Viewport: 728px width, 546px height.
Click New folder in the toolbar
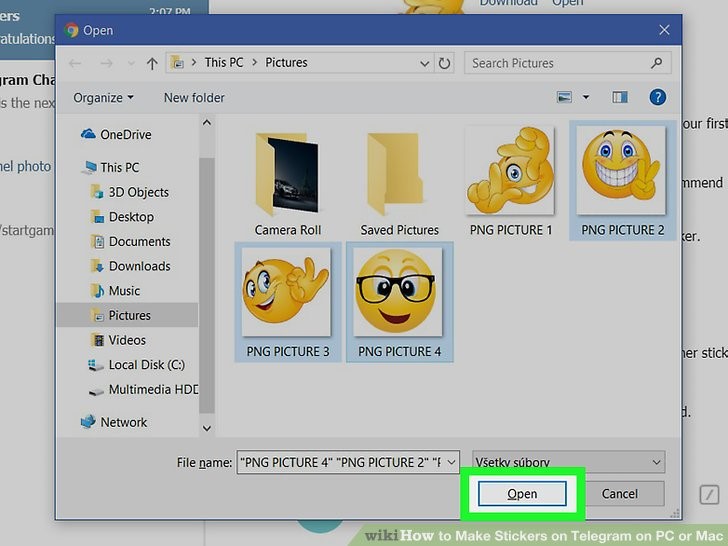pyautogui.click(x=194, y=97)
